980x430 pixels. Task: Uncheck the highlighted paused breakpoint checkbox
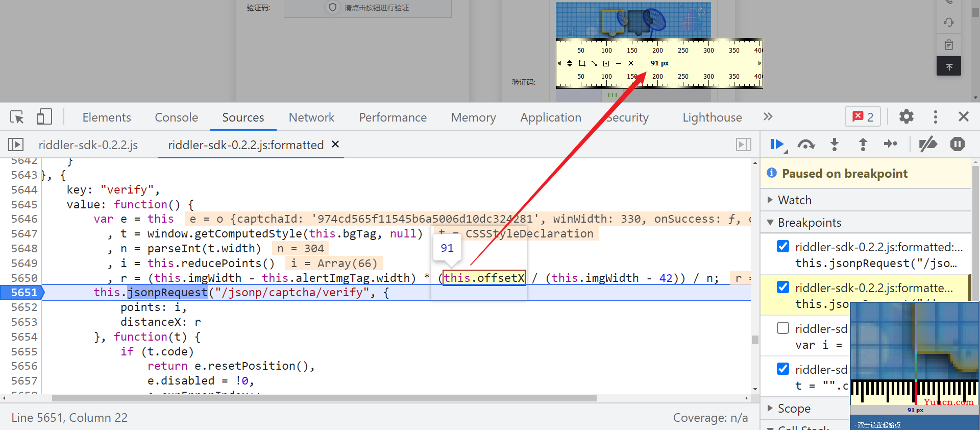click(782, 287)
